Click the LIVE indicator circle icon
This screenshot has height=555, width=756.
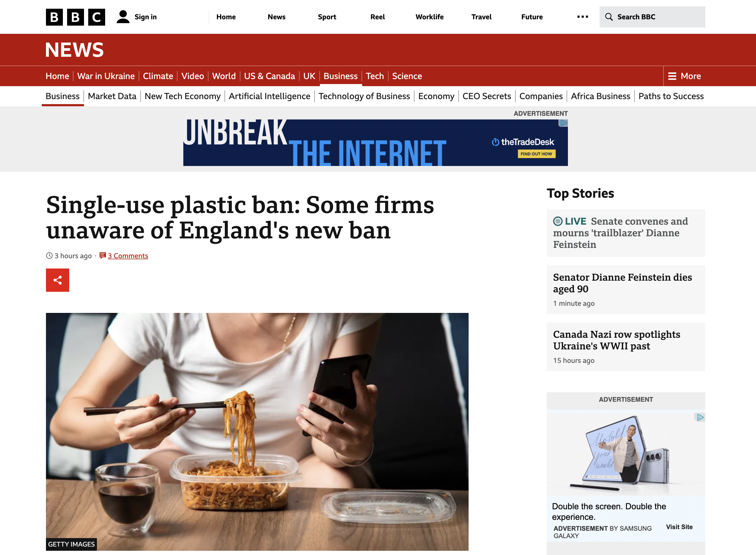click(558, 221)
